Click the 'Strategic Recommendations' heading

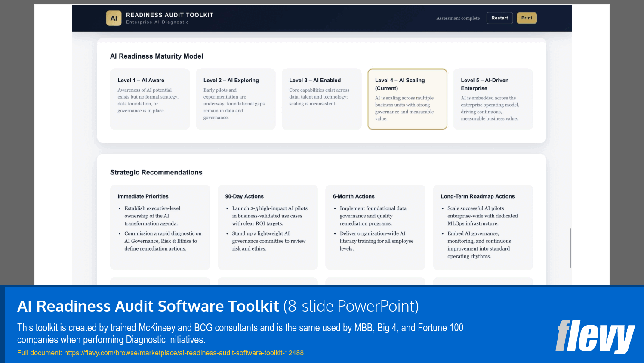point(156,172)
